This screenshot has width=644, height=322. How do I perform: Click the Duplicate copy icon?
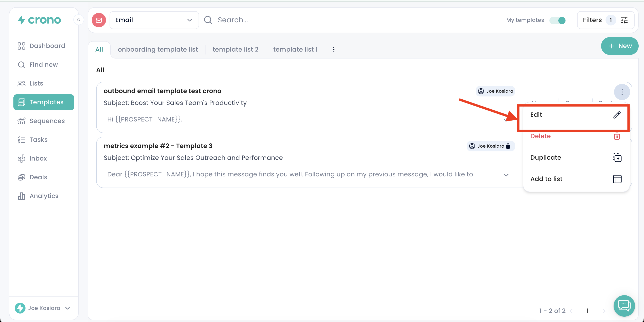617,158
